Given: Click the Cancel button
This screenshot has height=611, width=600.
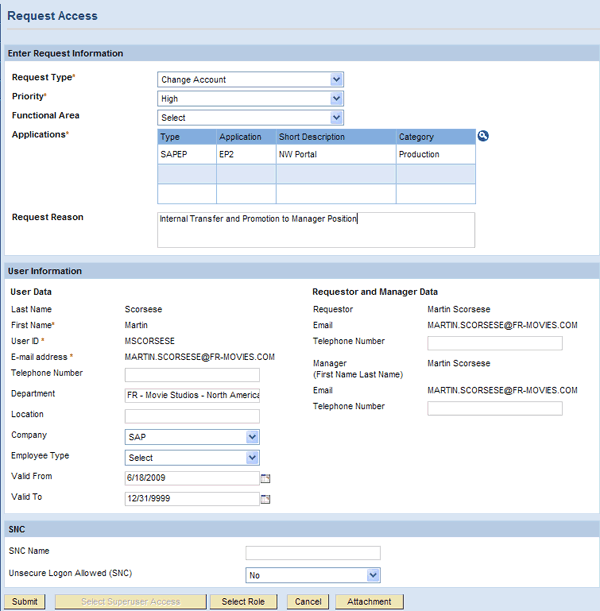Looking at the screenshot, I should pyautogui.click(x=308, y=602).
